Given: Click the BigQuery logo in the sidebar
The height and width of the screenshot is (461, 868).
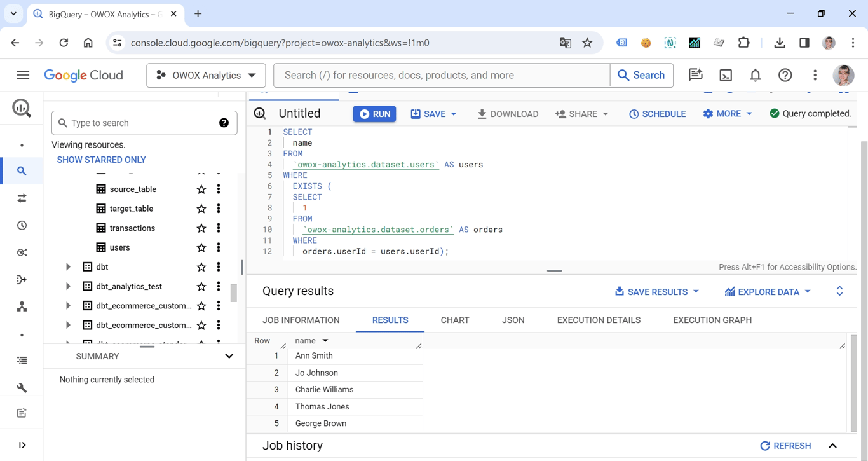Looking at the screenshot, I should click(22, 108).
